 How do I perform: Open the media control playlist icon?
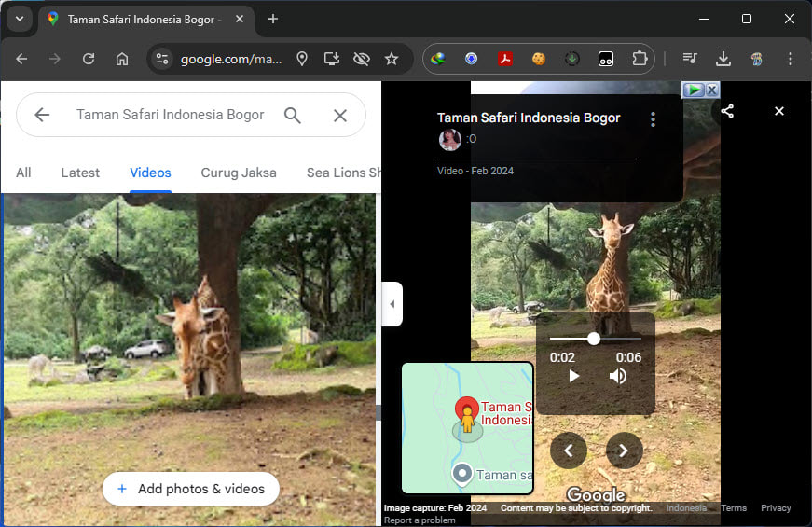tap(690, 59)
